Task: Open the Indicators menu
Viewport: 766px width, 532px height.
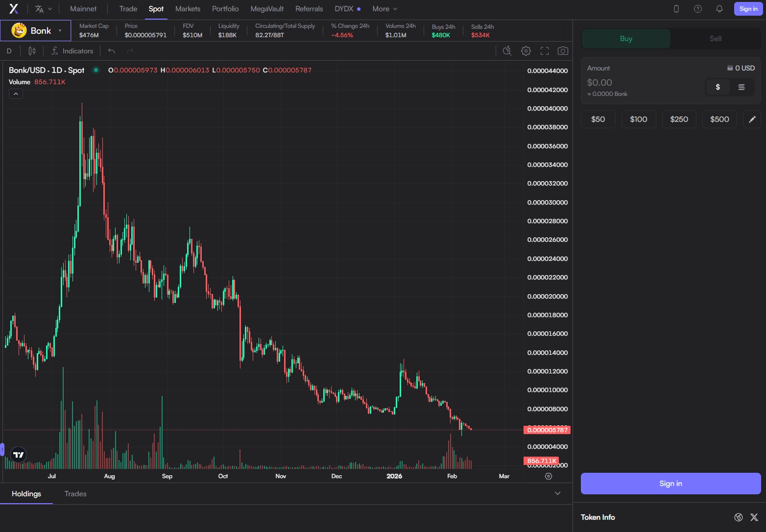Action: (x=72, y=51)
